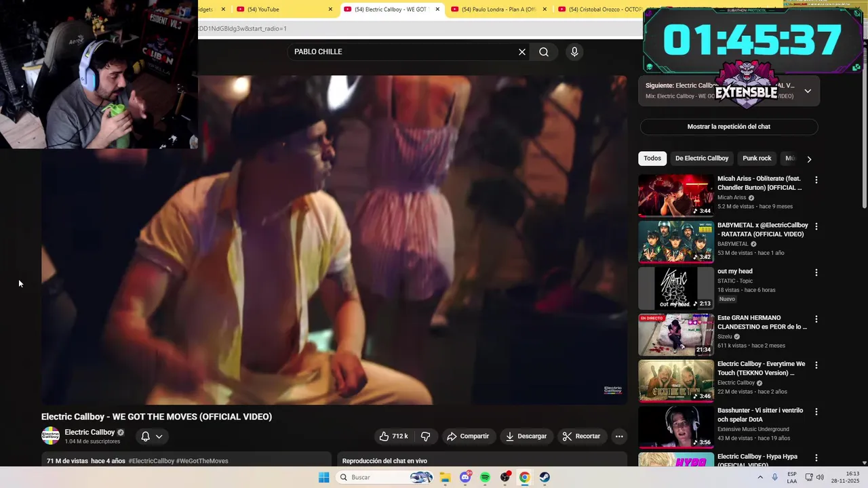Open OBS Studio from taskbar
The height and width of the screenshot is (488, 868).
[505, 477]
